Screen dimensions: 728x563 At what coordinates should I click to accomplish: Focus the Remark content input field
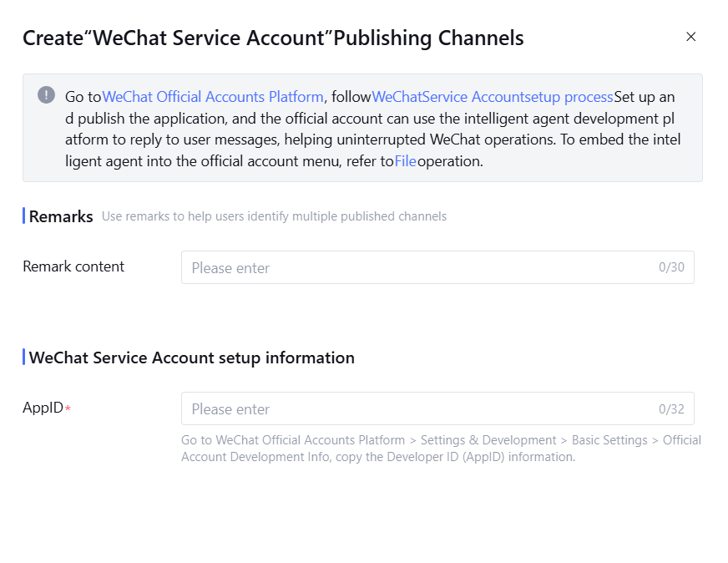click(x=417, y=267)
